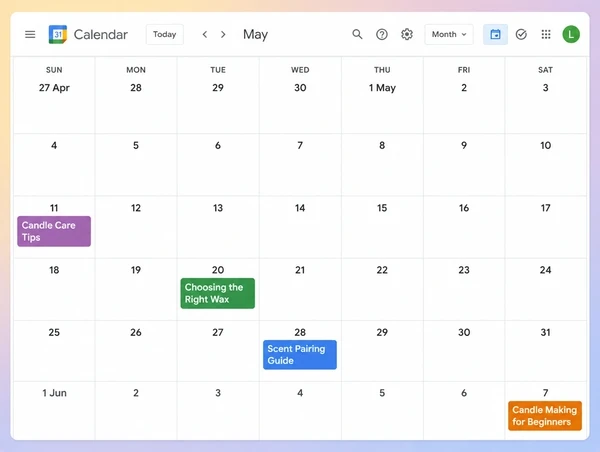Screen dimensions: 600x452
Task: Click the Google Calendar logo
Action: 58,34
